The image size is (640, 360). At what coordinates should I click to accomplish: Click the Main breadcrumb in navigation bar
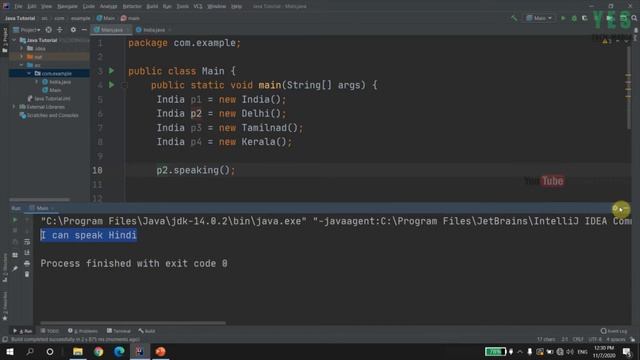pos(106,18)
